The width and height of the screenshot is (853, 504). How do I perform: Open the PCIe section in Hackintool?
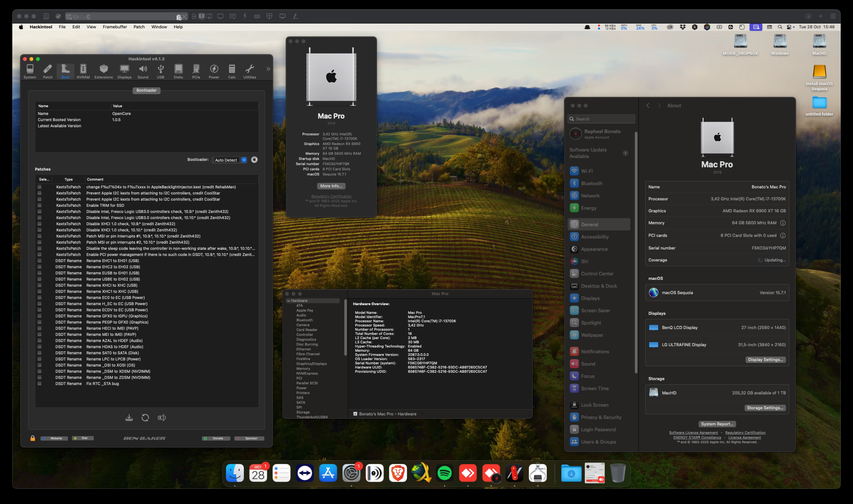point(196,71)
